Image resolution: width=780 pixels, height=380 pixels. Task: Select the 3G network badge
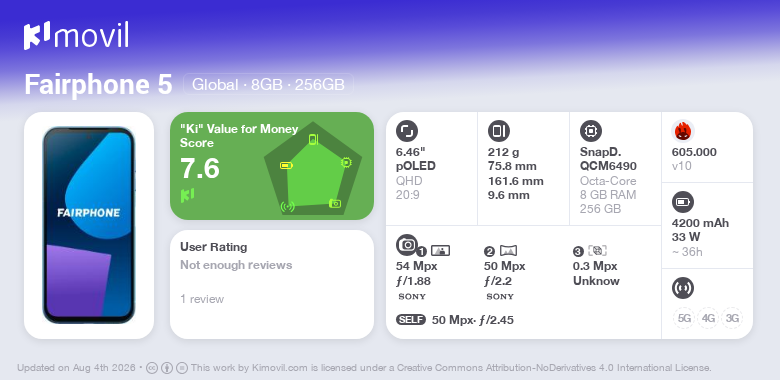(732, 318)
